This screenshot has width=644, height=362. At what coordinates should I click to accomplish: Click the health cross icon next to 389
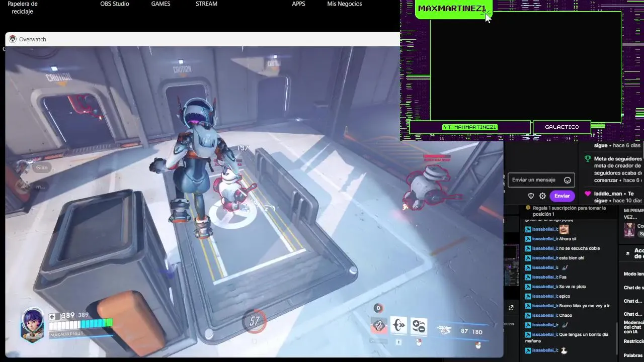(x=52, y=316)
